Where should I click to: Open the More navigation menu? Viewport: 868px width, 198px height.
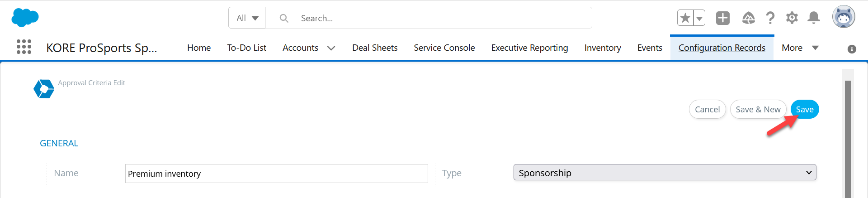[x=800, y=48]
